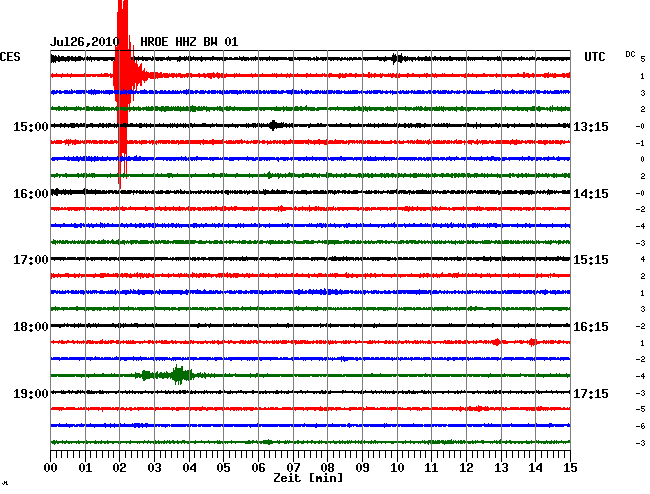
Task: Click the DC column header
Action: tap(630, 54)
